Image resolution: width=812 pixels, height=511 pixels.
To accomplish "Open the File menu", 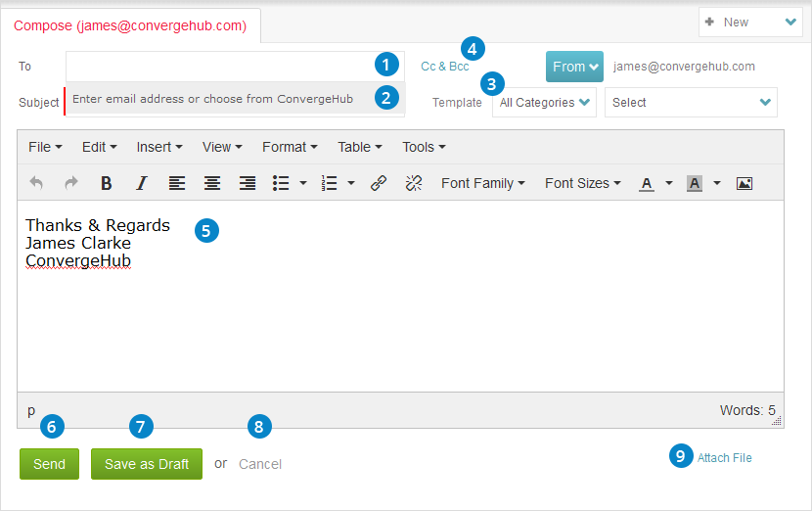I will click(45, 147).
